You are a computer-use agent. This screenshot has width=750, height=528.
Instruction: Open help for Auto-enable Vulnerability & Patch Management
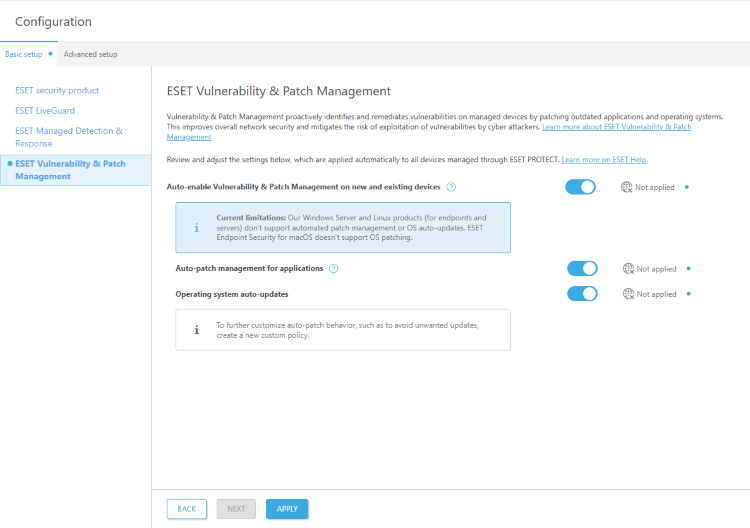(451, 187)
